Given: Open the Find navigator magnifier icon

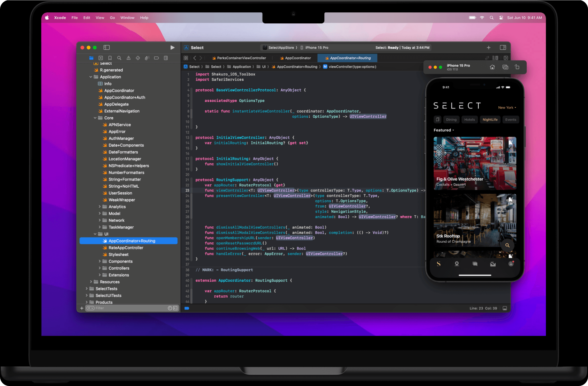Looking at the screenshot, I should pyautogui.click(x=119, y=58).
